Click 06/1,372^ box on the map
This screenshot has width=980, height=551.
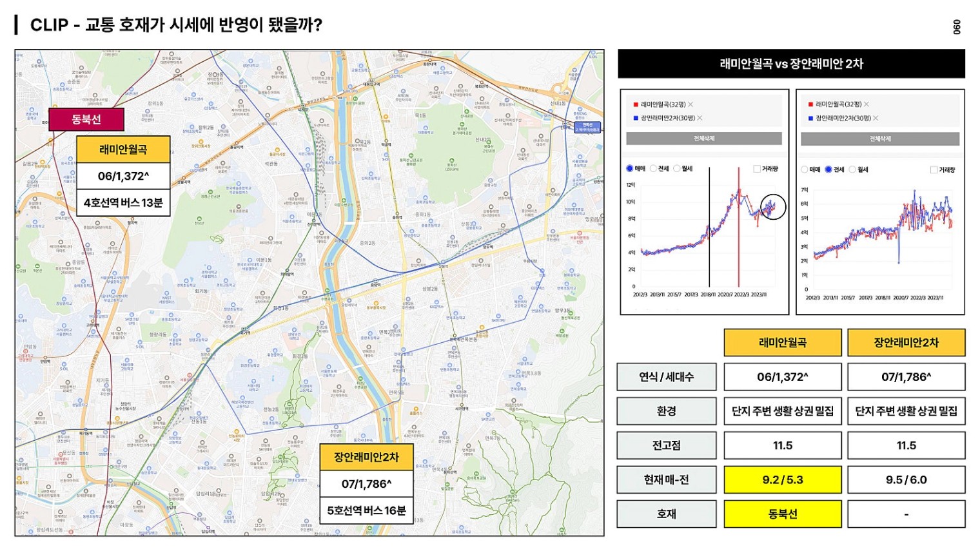point(123,176)
